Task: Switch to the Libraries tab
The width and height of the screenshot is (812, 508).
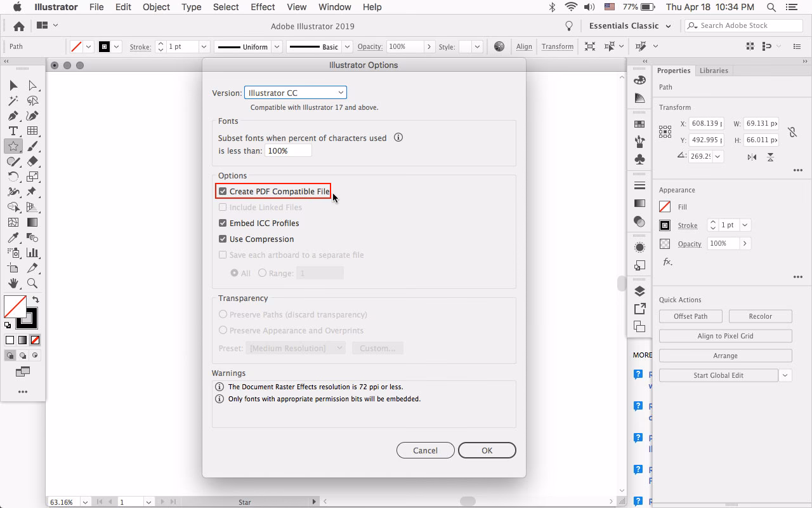Action: coord(714,70)
